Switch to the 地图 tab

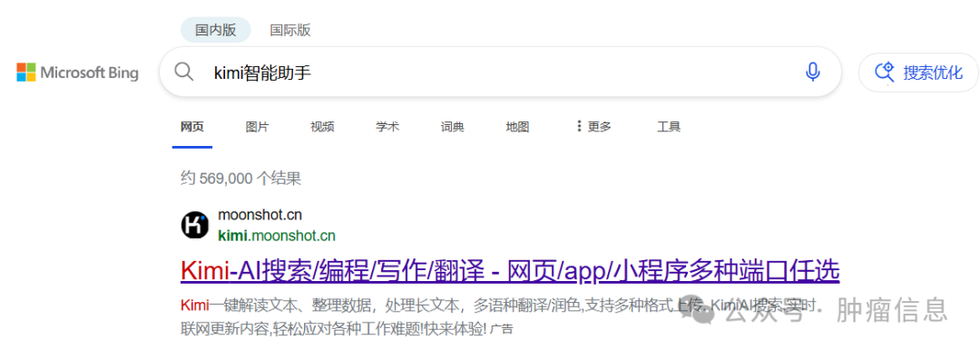coord(517,127)
